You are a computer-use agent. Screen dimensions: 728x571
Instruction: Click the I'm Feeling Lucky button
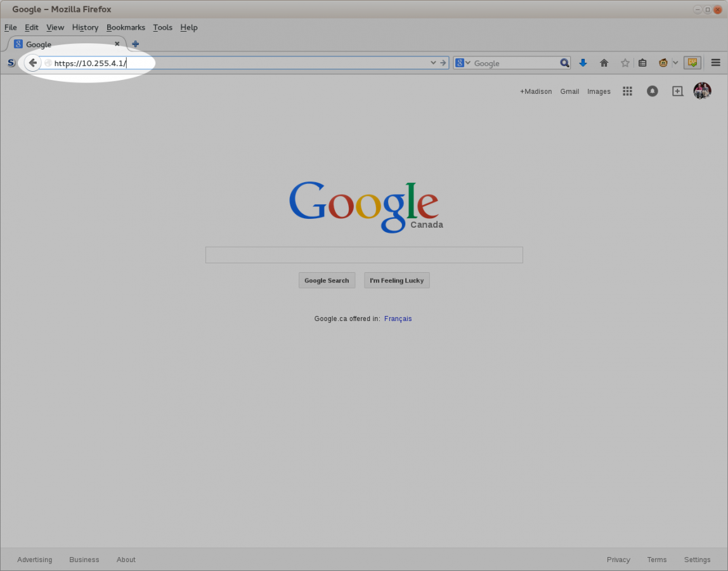(x=396, y=280)
